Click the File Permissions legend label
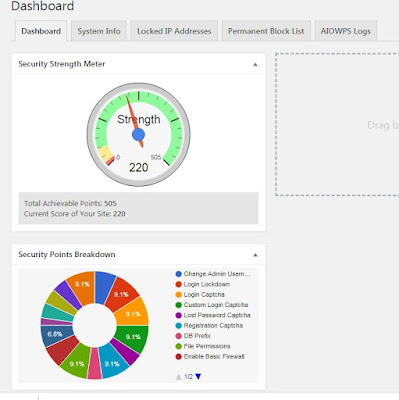Screen dimensions: 399x400 [207, 346]
